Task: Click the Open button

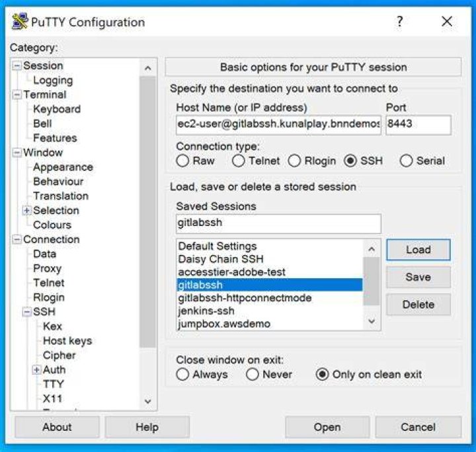Action: [327, 427]
